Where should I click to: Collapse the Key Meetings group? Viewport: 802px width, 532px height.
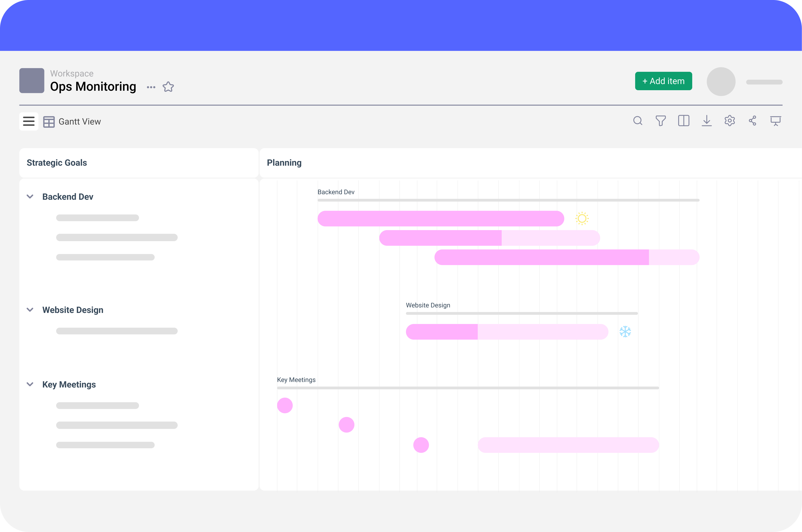tap(30, 385)
